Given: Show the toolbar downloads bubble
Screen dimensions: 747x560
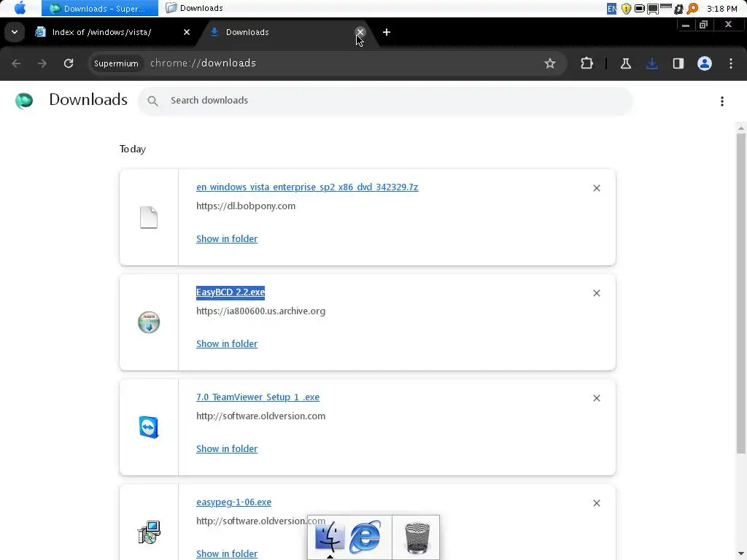Looking at the screenshot, I should click(651, 63).
